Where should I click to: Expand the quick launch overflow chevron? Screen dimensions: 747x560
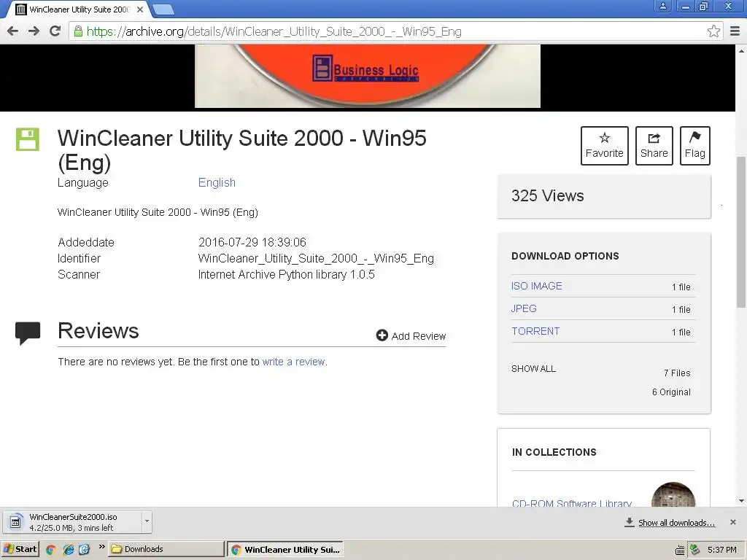pyautogui.click(x=101, y=547)
